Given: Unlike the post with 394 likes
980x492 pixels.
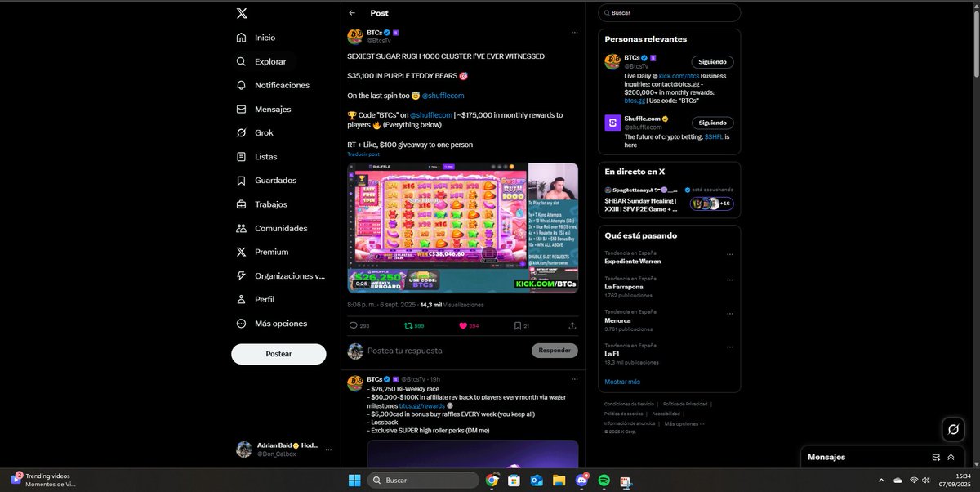Looking at the screenshot, I should (470, 326).
